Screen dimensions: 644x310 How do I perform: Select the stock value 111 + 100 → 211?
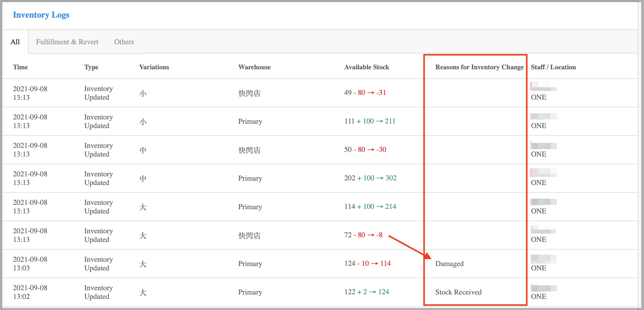370,121
